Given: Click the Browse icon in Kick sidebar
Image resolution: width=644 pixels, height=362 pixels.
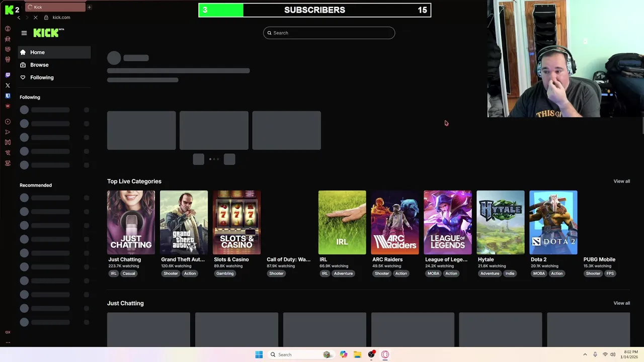Looking at the screenshot, I should click(x=23, y=65).
